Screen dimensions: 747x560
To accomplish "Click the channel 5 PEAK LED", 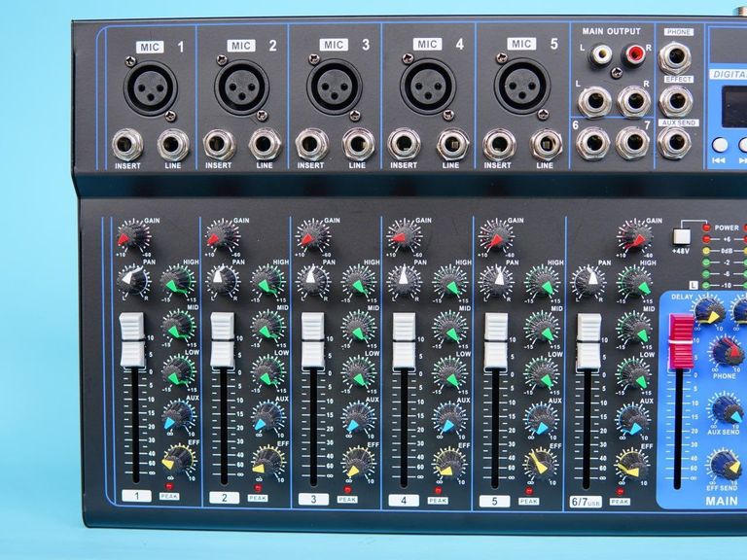I will coord(529,487).
